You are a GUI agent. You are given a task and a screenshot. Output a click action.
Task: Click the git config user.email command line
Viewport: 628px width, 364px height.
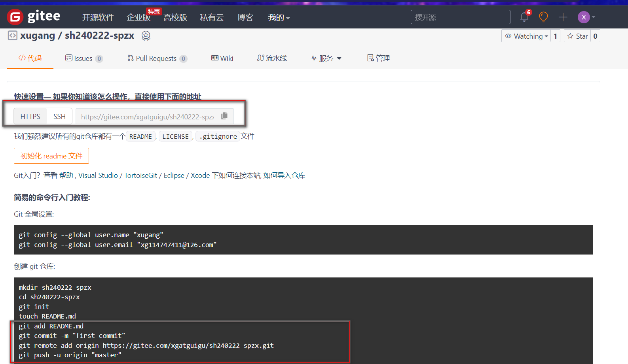click(x=118, y=245)
